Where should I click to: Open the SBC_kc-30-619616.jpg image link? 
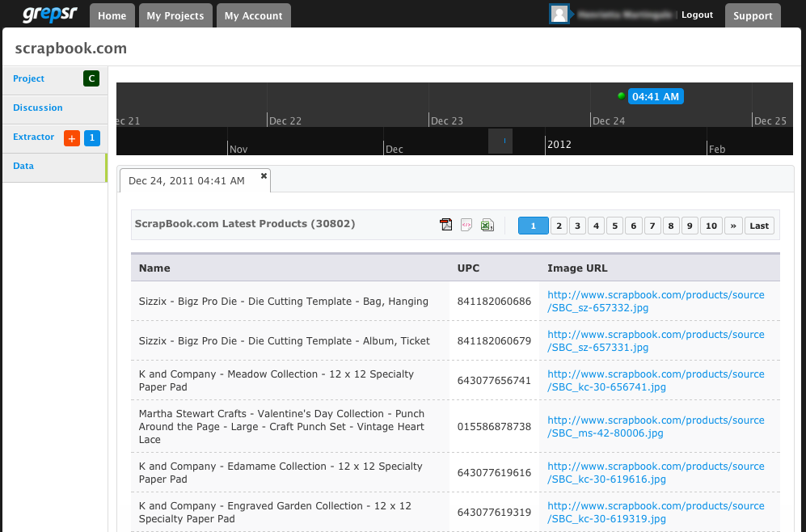[656, 472]
